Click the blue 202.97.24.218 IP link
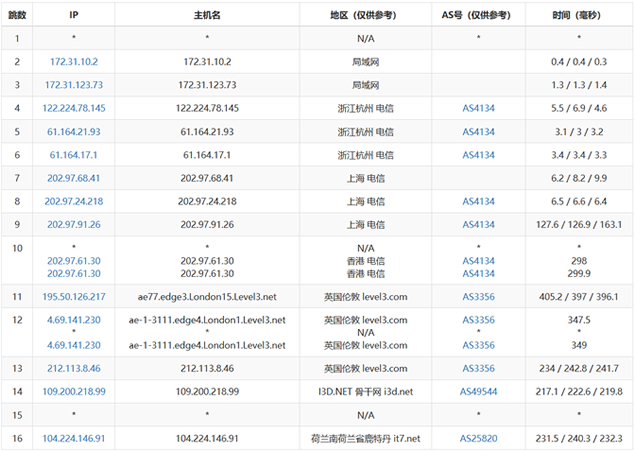 (x=75, y=201)
